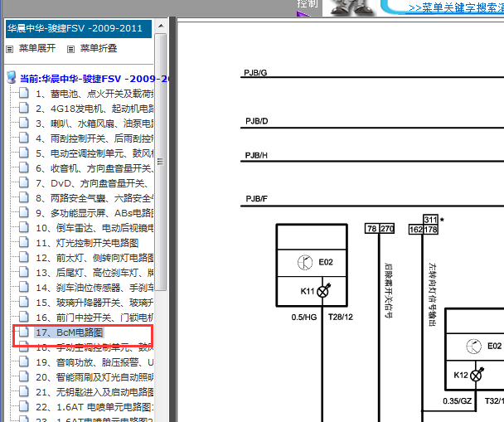Click the K11 indicator lamp symbol
504x422 pixels.
pyautogui.click(x=323, y=291)
